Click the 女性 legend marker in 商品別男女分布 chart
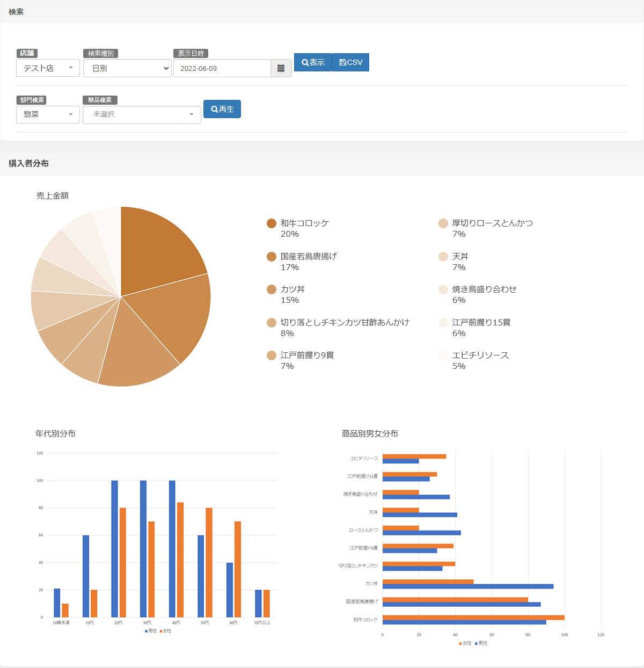This screenshot has height=668, width=644. [460, 643]
